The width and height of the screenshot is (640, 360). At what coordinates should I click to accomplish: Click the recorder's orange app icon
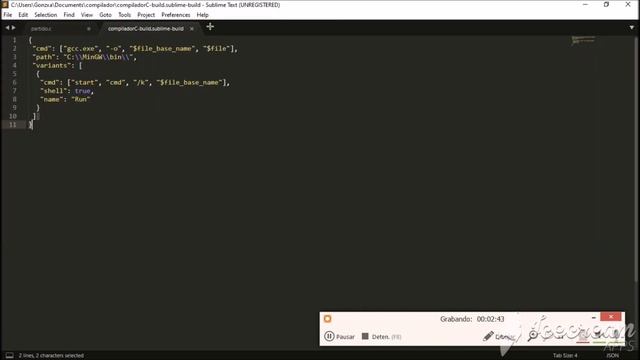point(327,319)
